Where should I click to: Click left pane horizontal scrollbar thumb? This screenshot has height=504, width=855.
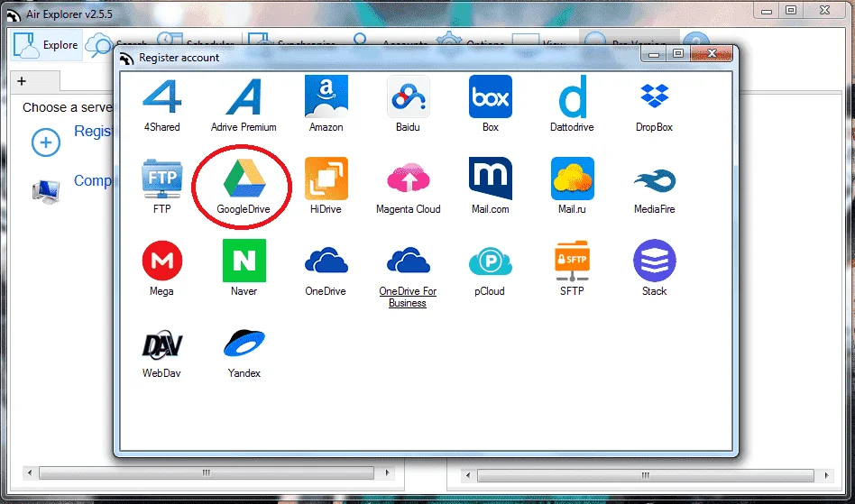[x=207, y=472]
